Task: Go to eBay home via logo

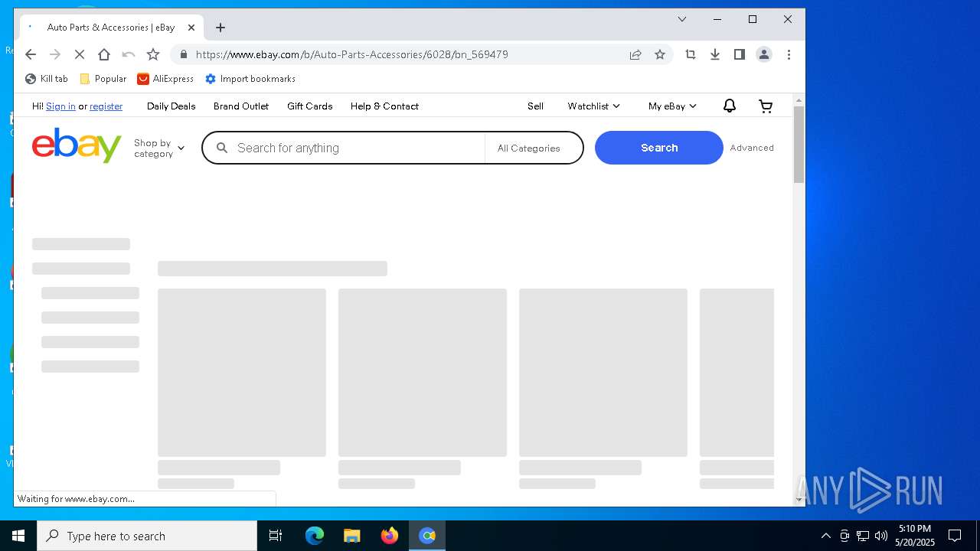Action: tap(77, 145)
